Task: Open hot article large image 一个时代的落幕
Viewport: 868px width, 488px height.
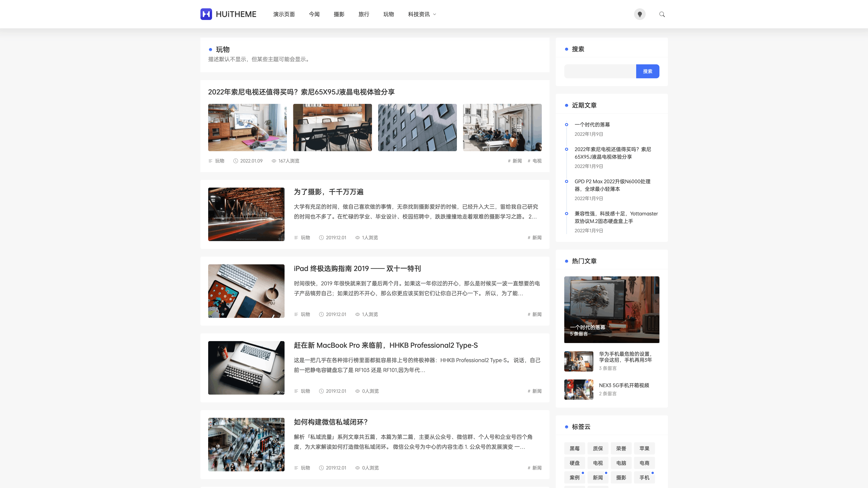Action: tap(612, 309)
